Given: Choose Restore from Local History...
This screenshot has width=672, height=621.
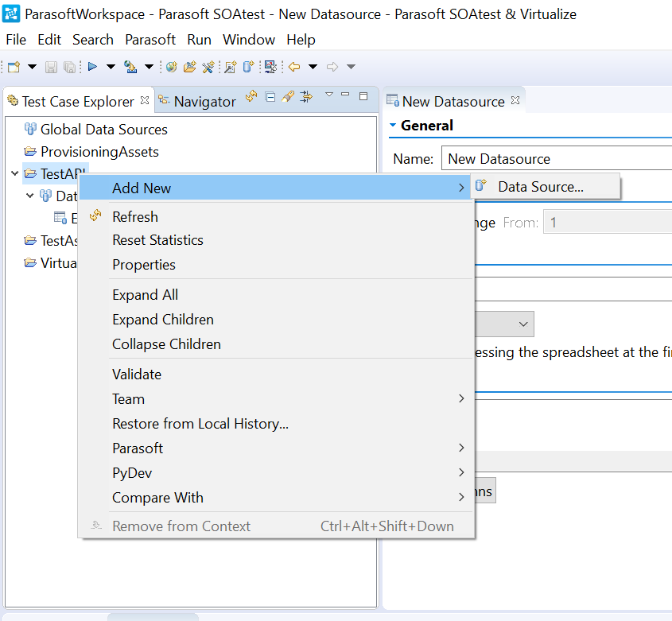Looking at the screenshot, I should click(277, 424).
